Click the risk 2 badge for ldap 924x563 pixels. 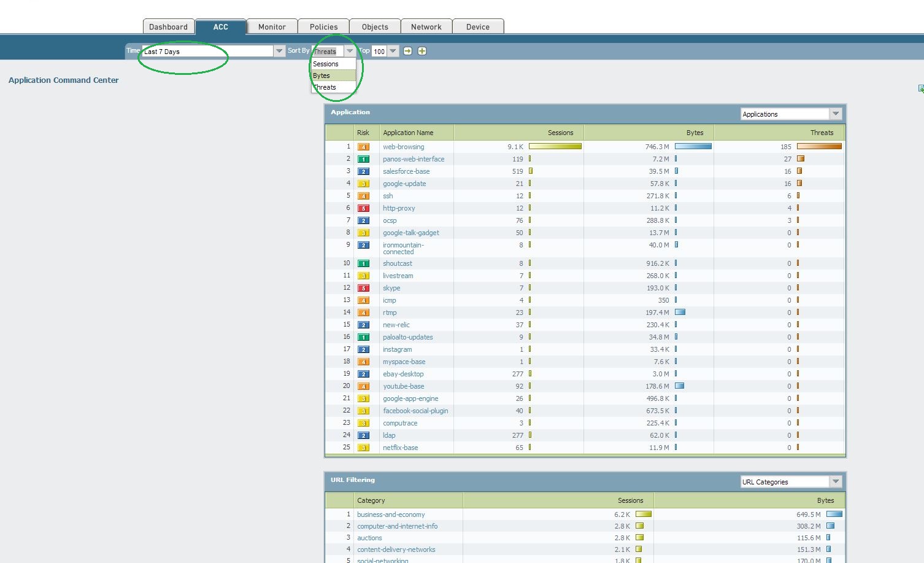point(363,436)
